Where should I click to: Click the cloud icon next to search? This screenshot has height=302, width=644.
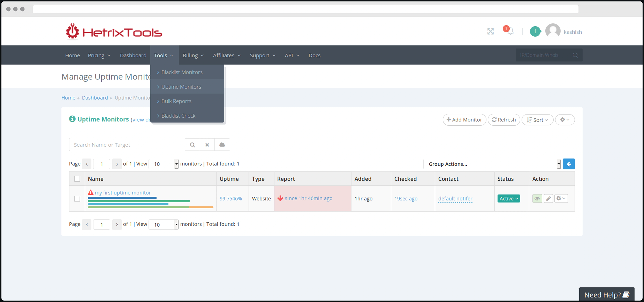(222, 145)
